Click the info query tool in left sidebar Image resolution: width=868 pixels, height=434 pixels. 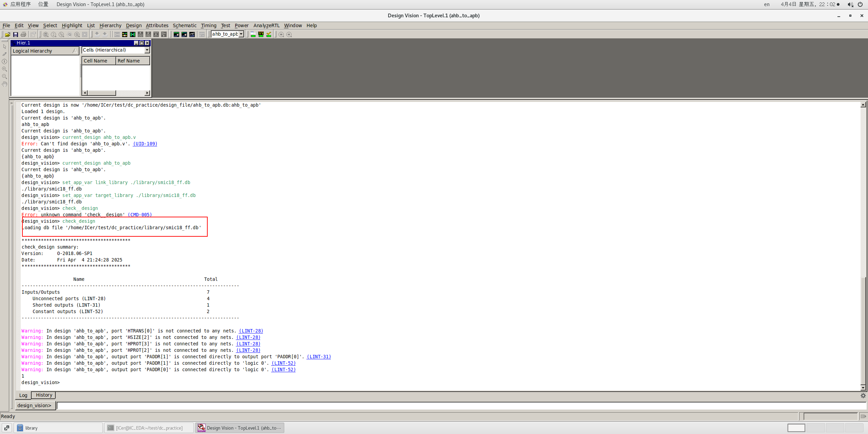tap(4, 61)
